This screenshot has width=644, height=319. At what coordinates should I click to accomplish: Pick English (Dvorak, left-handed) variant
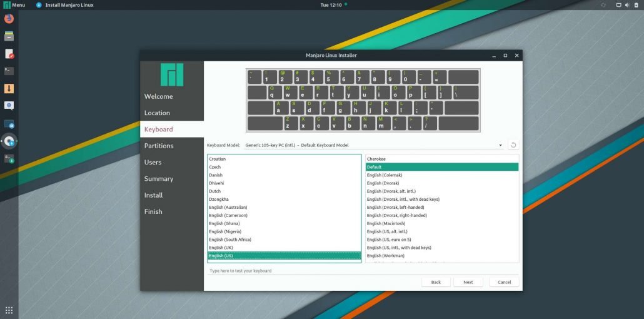pyautogui.click(x=442, y=207)
